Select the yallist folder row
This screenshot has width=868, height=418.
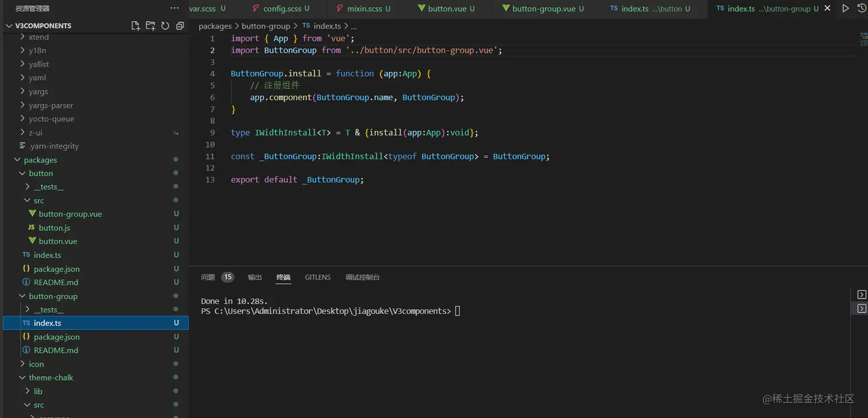(x=96, y=64)
